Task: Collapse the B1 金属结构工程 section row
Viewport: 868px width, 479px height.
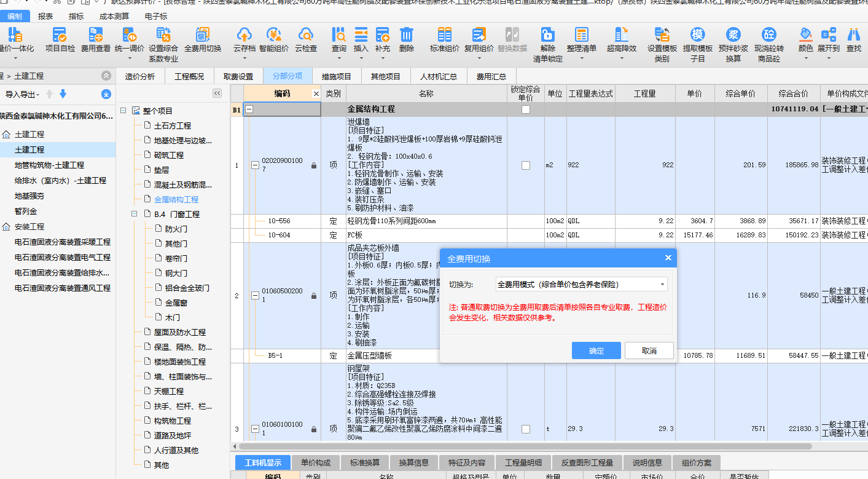Action: click(249, 109)
